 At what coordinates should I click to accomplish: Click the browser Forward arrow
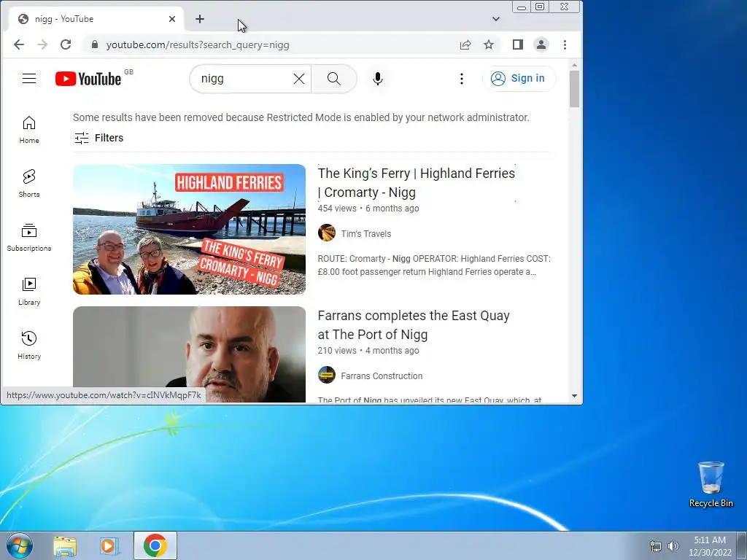pyautogui.click(x=42, y=44)
